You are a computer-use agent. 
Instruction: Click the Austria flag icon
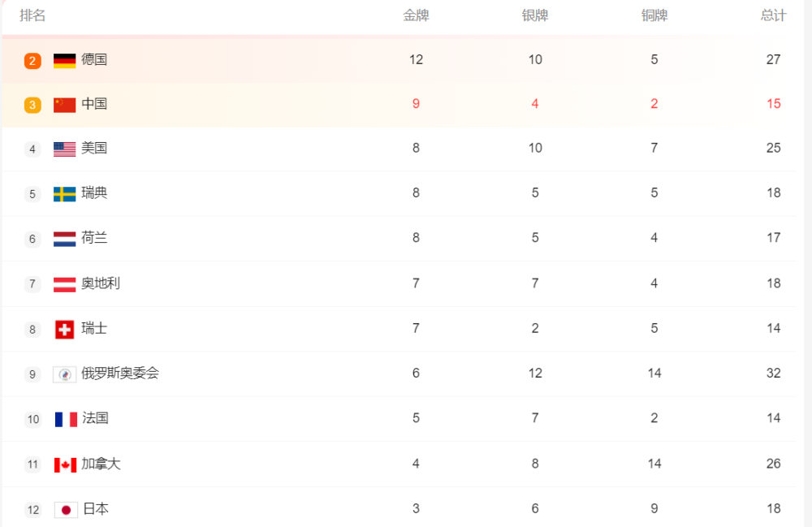coord(64,284)
